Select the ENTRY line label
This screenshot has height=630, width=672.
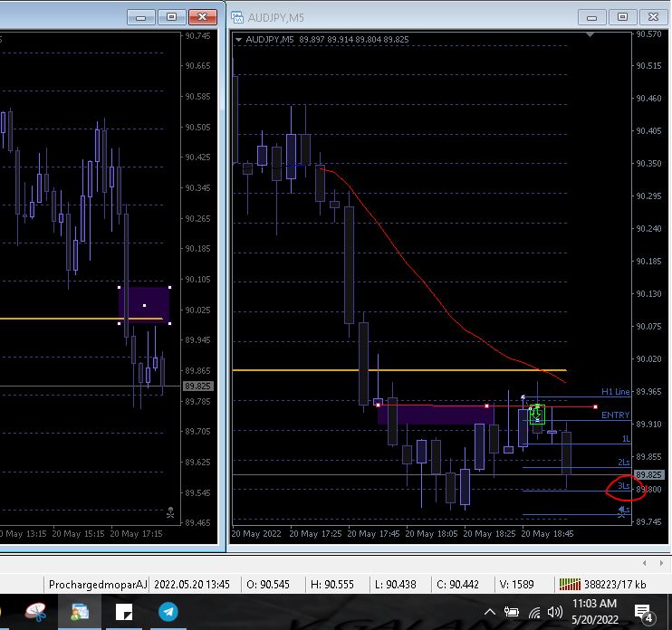(616, 415)
